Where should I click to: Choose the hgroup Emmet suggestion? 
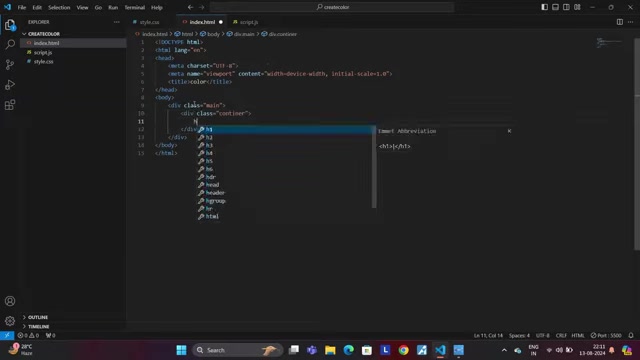click(285, 201)
